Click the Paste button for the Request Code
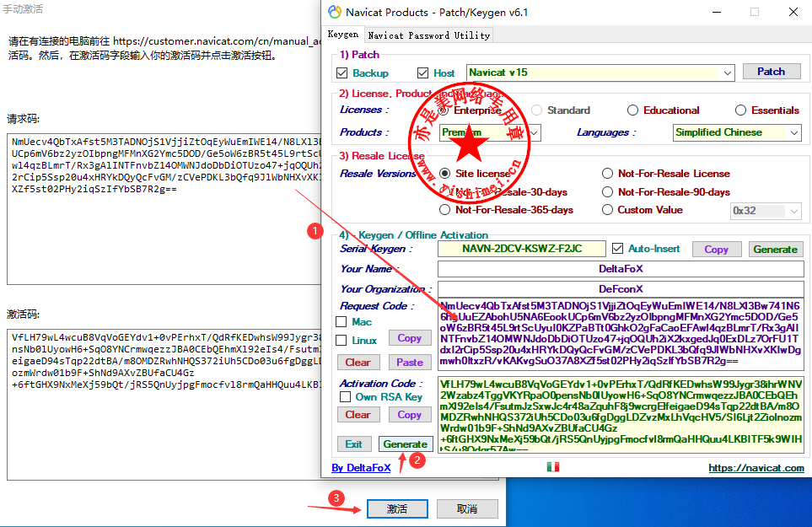 point(410,363)
